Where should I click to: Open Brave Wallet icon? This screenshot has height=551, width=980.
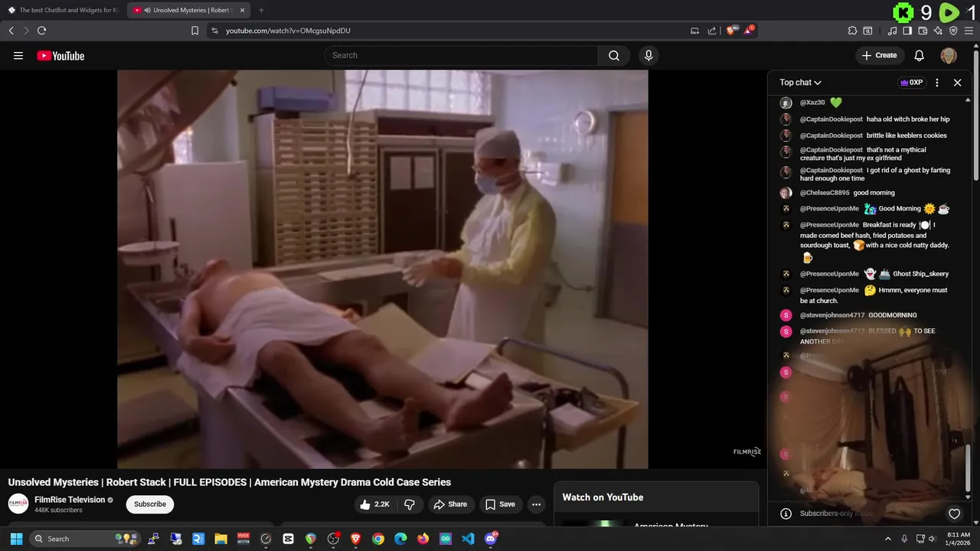point(923,31)
